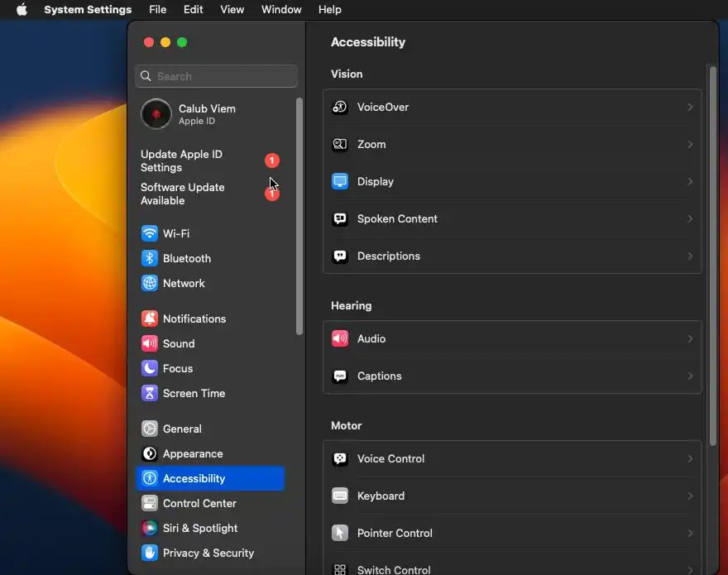
Task: Expand Keyboard row chevron
Action: pyautogui.click(x=690, y=496)
